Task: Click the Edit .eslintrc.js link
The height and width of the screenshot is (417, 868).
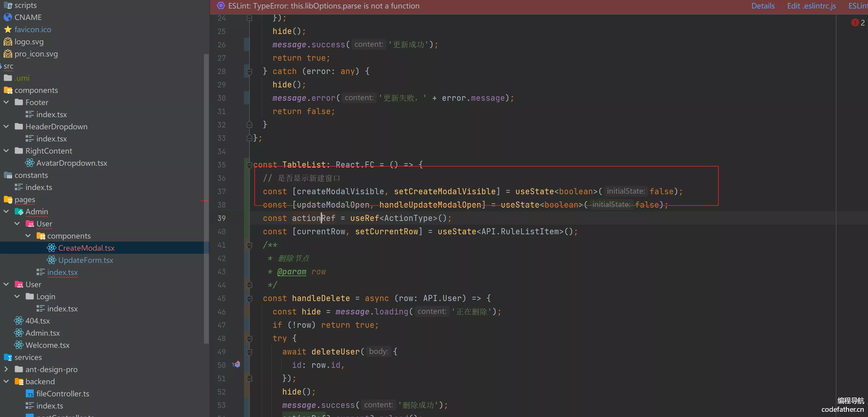Action: (811, 6)
